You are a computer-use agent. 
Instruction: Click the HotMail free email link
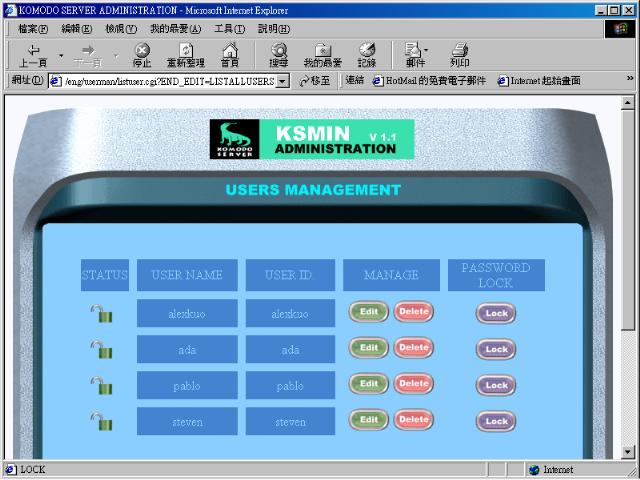coord(429,81)
